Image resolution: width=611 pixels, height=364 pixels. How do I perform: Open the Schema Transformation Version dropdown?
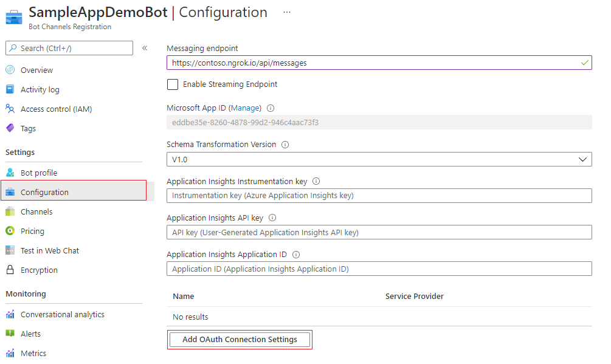click(582, 159)
